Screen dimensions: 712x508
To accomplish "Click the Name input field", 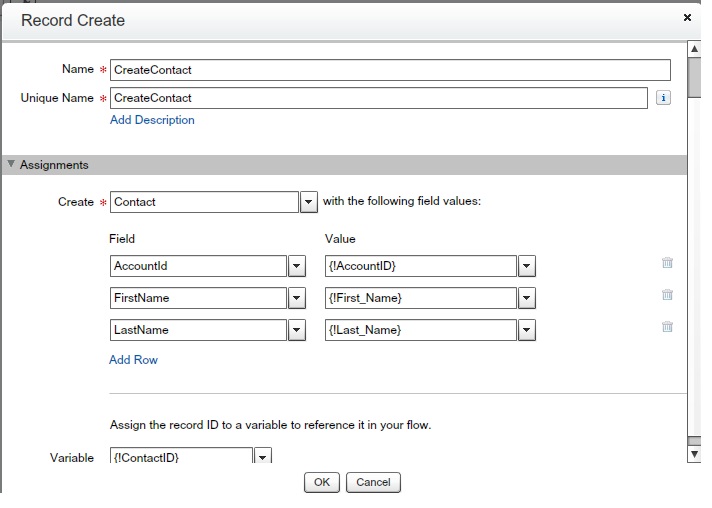I will pos(390,70).
